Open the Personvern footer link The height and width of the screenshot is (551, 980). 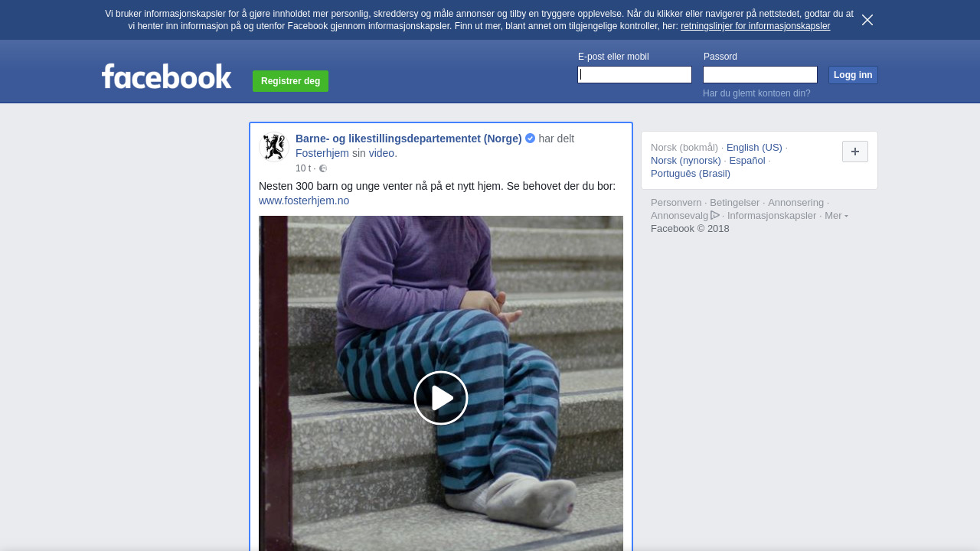tap(675, 203)
